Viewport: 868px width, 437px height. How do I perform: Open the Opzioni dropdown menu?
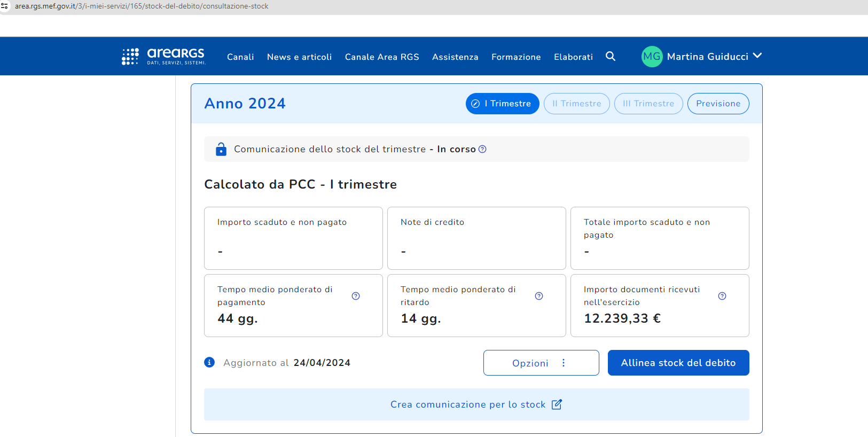(541, 363)
